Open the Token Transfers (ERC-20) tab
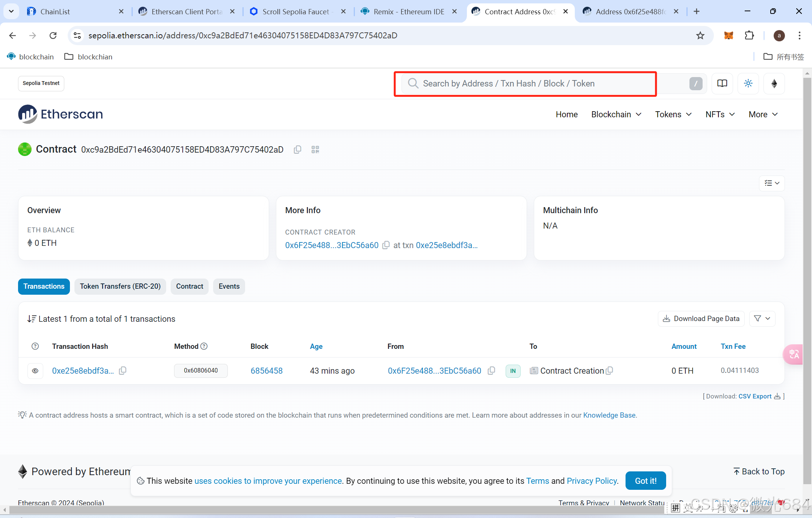Screen dimensions: 812x518 tap(120, 286)
